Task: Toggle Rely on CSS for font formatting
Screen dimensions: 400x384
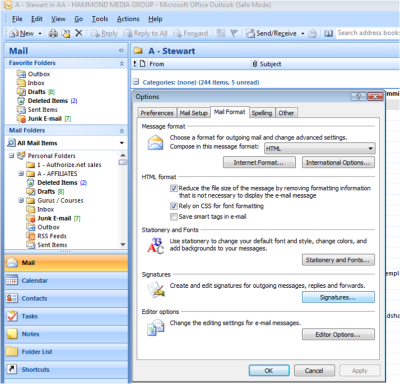Action: pos(174,206)
